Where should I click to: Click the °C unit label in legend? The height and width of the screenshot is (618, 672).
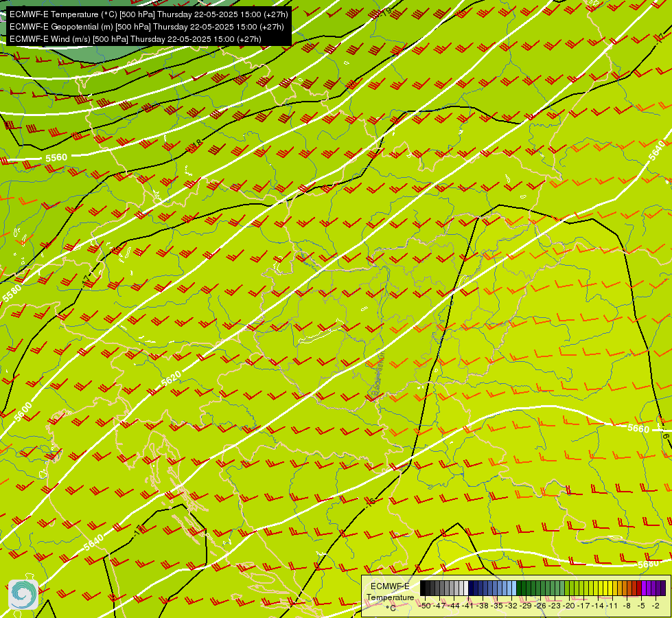(x=391, y=608)
